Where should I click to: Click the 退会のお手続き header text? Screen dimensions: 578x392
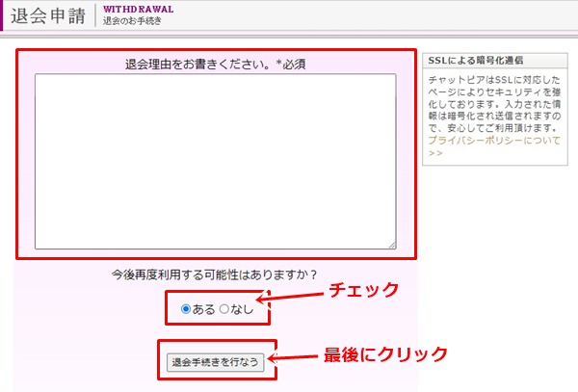(134, 21)
